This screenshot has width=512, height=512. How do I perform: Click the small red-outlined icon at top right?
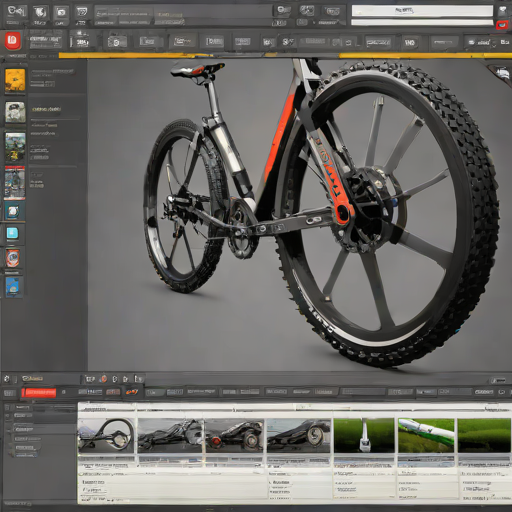[502, 25]
